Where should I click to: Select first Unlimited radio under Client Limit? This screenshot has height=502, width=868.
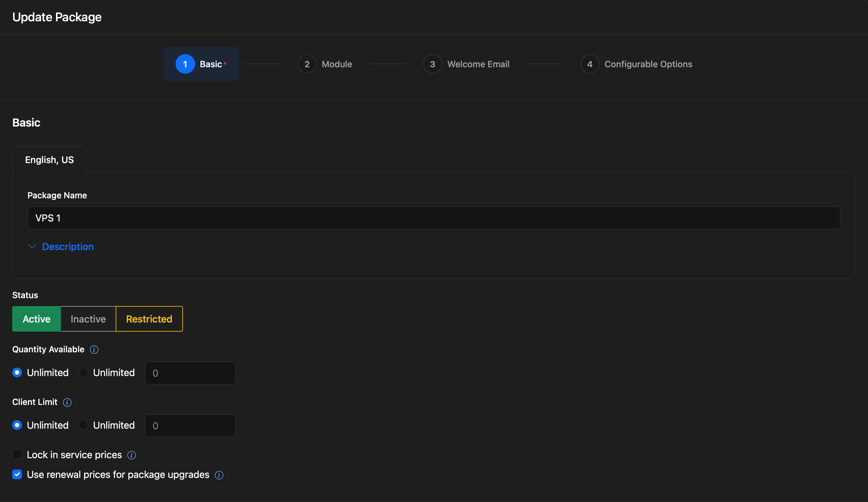point(17,425)
